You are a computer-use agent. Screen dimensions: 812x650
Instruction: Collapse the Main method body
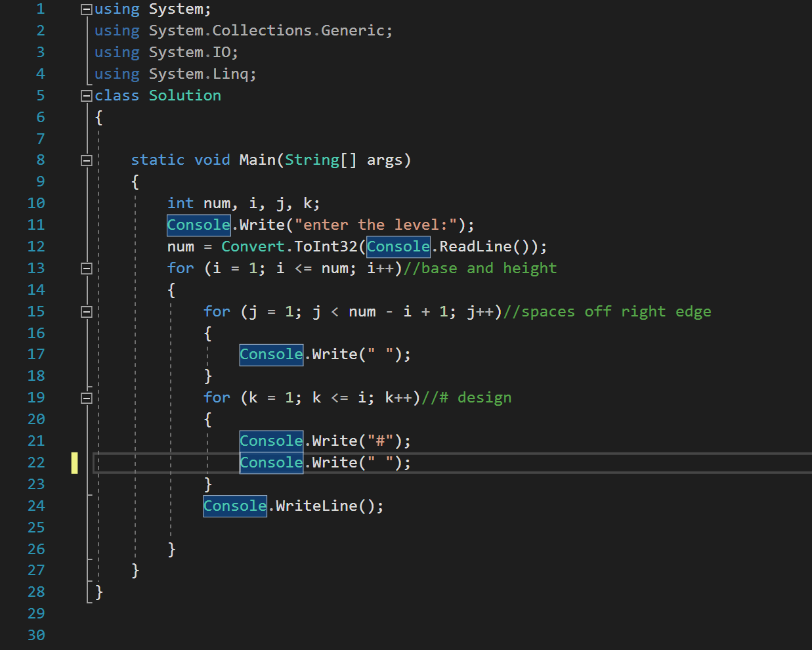click(86, 160)
